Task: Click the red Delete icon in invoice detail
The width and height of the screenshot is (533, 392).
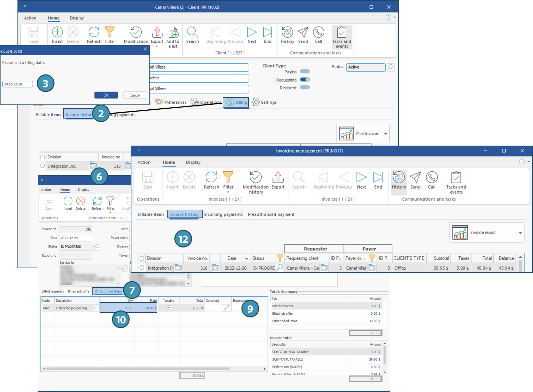Action: tap(81, 201)
